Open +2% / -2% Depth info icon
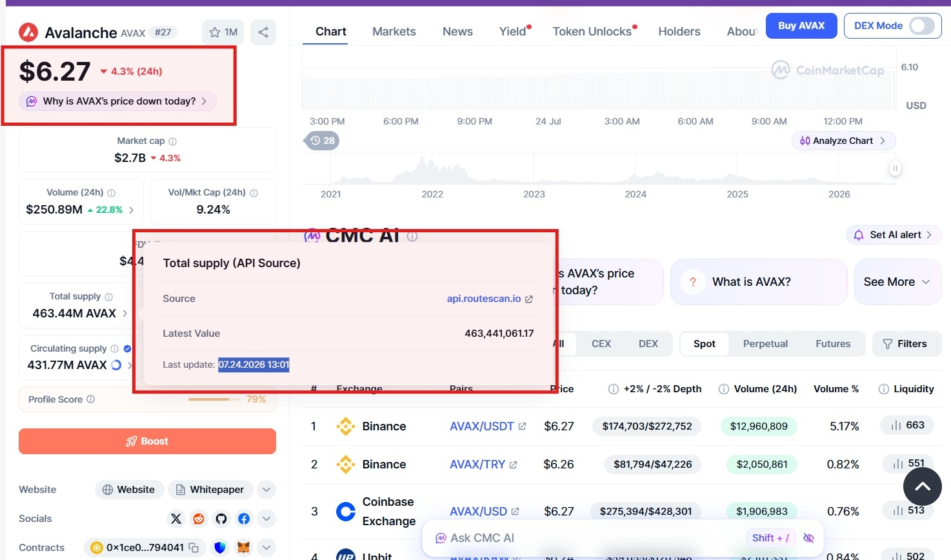Image resolution: width=951 pixels, height=560 pixels. point(614,389)
